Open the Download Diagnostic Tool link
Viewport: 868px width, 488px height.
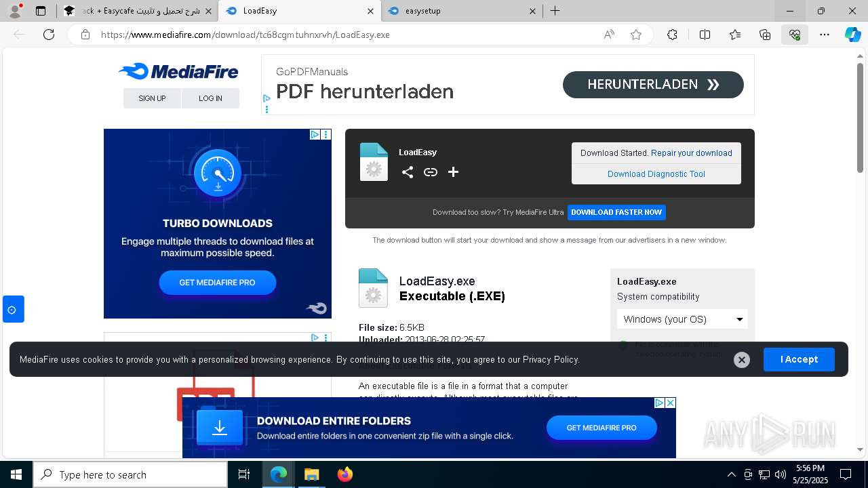(656, 174)
